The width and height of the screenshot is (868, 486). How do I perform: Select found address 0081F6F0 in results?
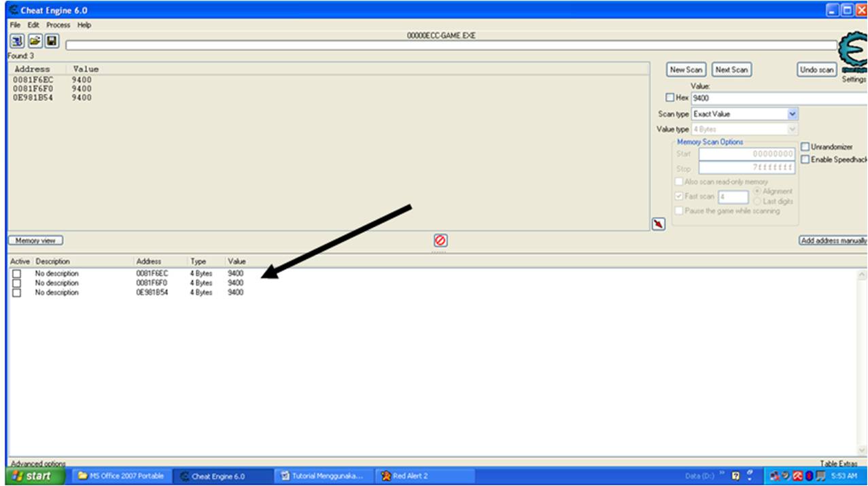pos(33,88)
